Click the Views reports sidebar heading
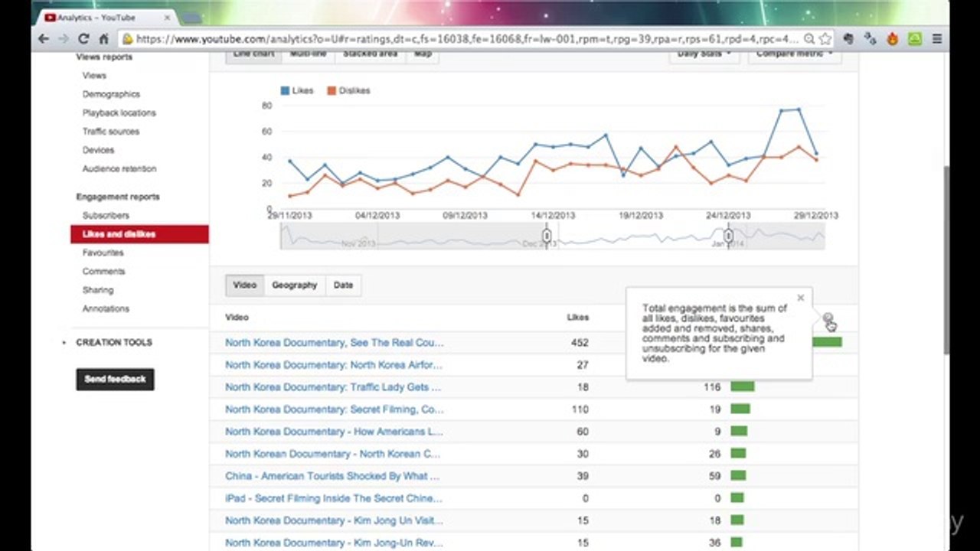This screenshot has height=551, width=980. (x=104, y=57)
